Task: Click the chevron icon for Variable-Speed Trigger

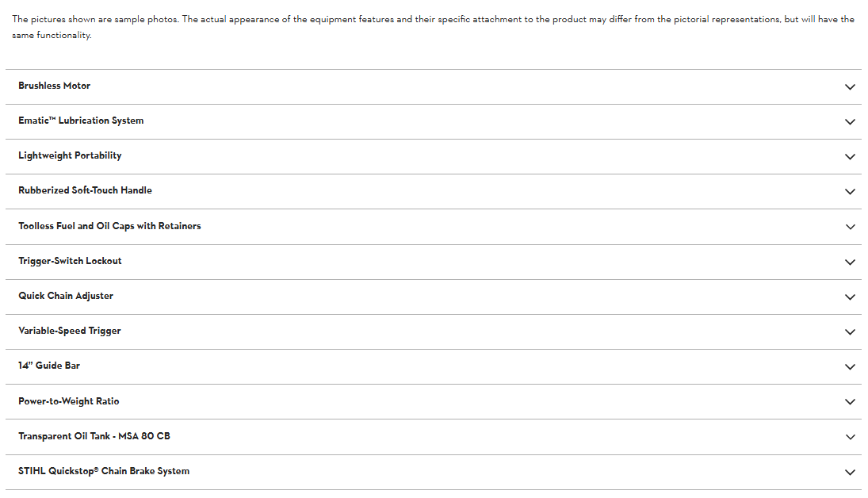Action: (850, 331)
